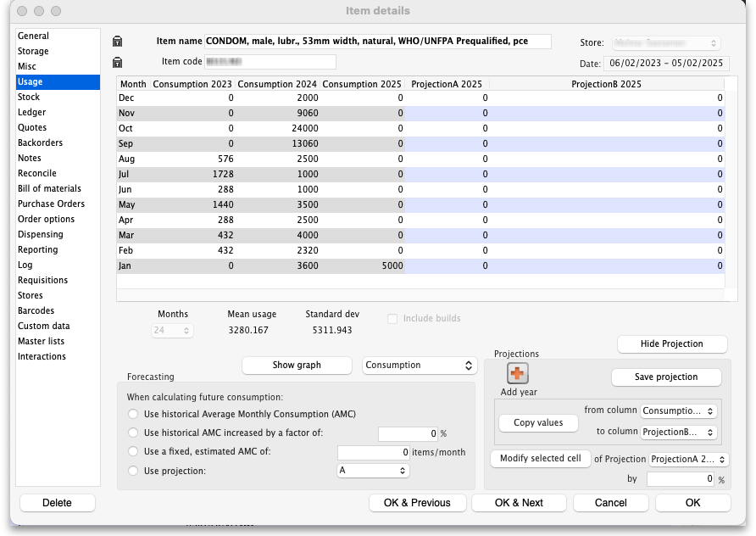Select Use a fixed, estimated AMC radio
The width and height of the screenshot is (756, 536).
pos(132,452)
